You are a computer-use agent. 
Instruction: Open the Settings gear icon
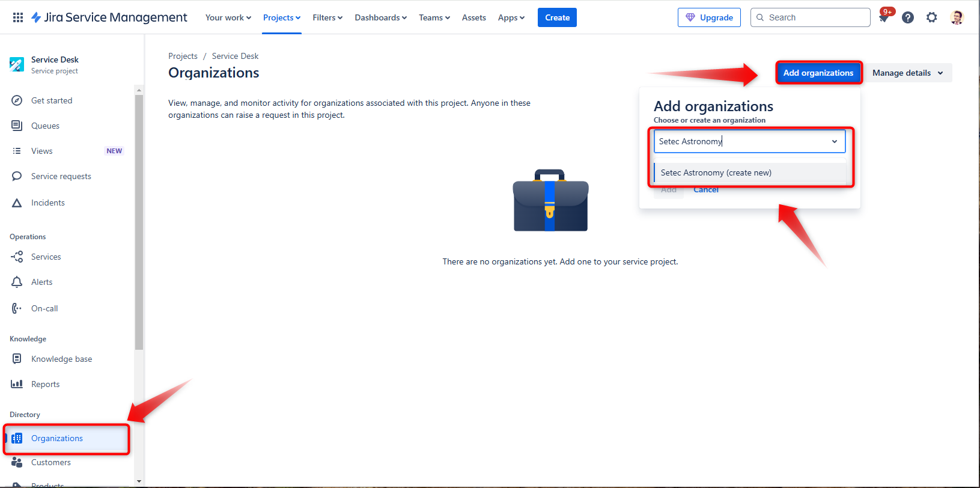coord(932,17)
